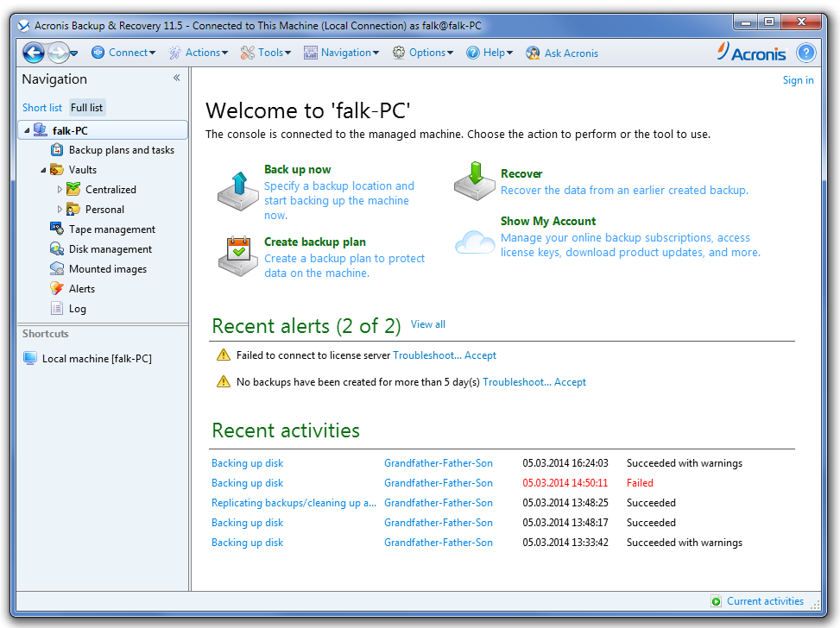
Task: Click View all next to Recent alerts
Action: tap(428, 324)
